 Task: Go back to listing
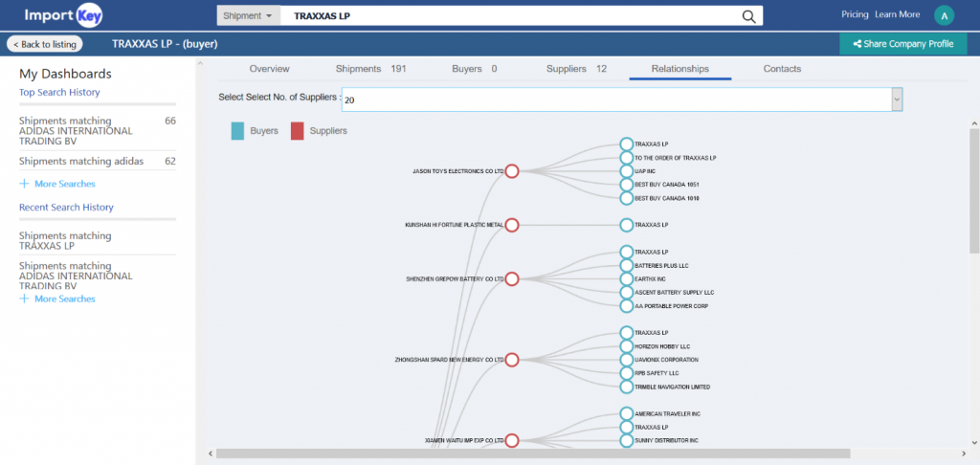44,44
